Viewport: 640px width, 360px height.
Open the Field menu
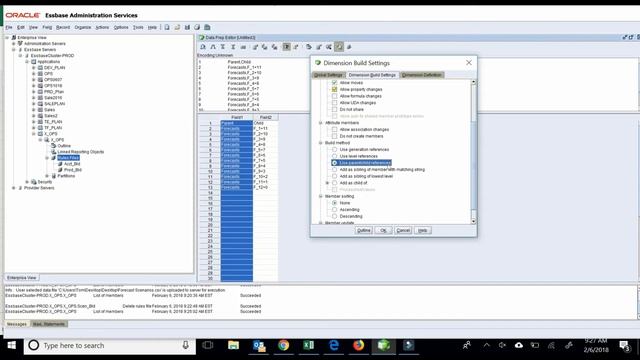(47, 27)
